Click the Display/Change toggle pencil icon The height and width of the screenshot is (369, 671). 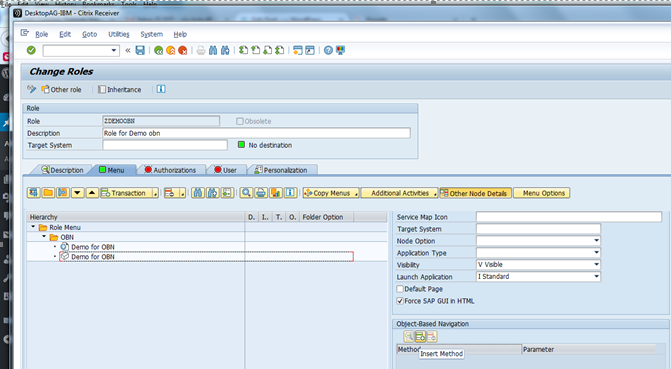pos(32,89)
